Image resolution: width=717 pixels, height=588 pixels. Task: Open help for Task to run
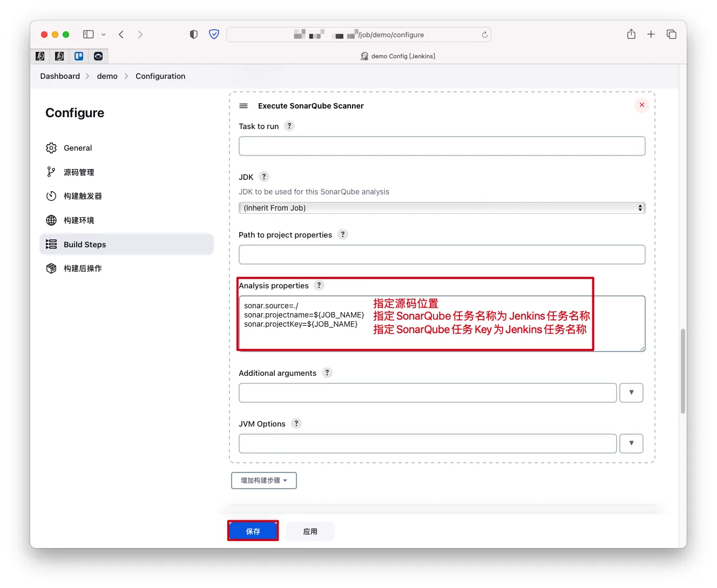tap(289, 126)
